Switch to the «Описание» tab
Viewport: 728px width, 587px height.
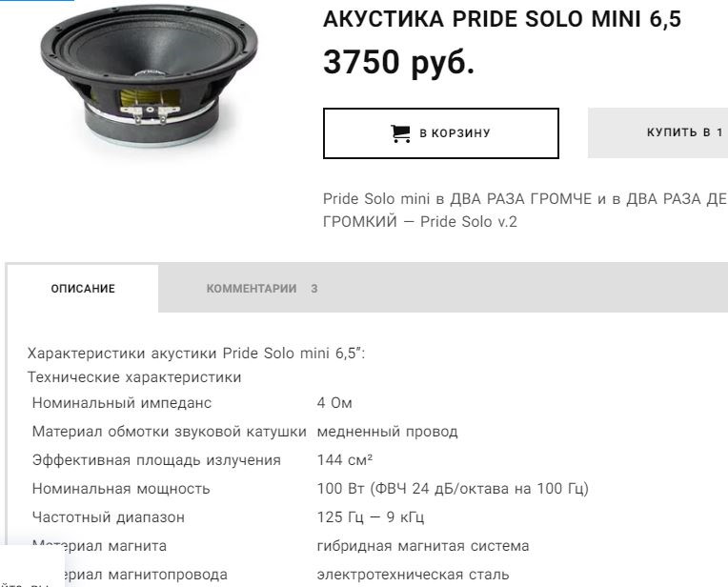83,289
